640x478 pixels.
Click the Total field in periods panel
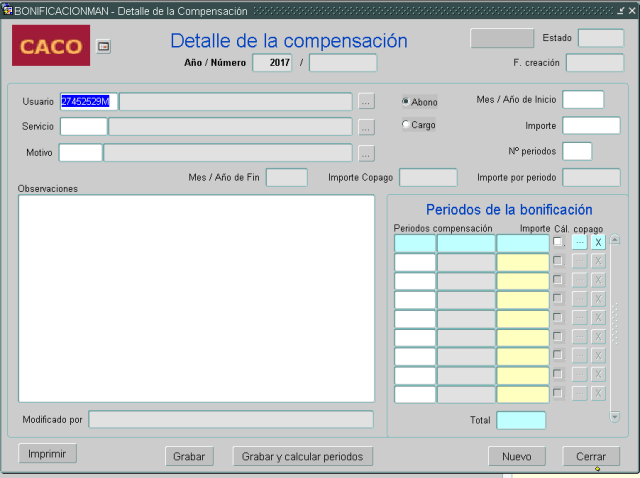[x=521, y=420]
